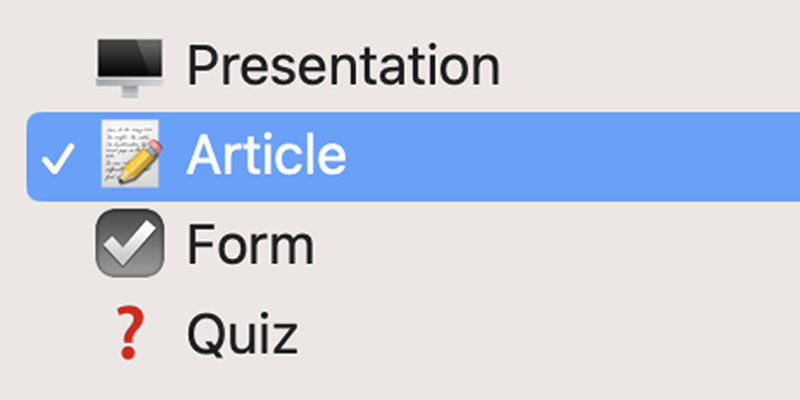Image resolution: width=800 pixels, height=400 pixels.
Task: Click the Presentation text label
Action: coord(343,66)
